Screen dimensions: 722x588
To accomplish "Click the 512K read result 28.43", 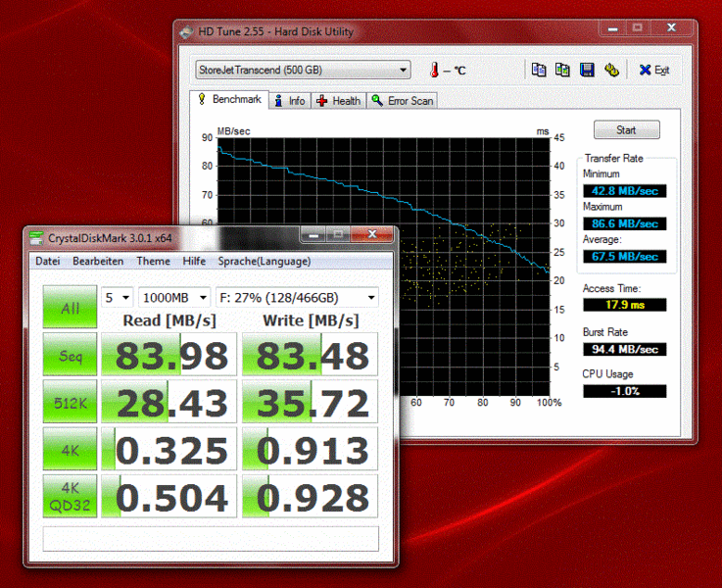I will tap(168, 402).
